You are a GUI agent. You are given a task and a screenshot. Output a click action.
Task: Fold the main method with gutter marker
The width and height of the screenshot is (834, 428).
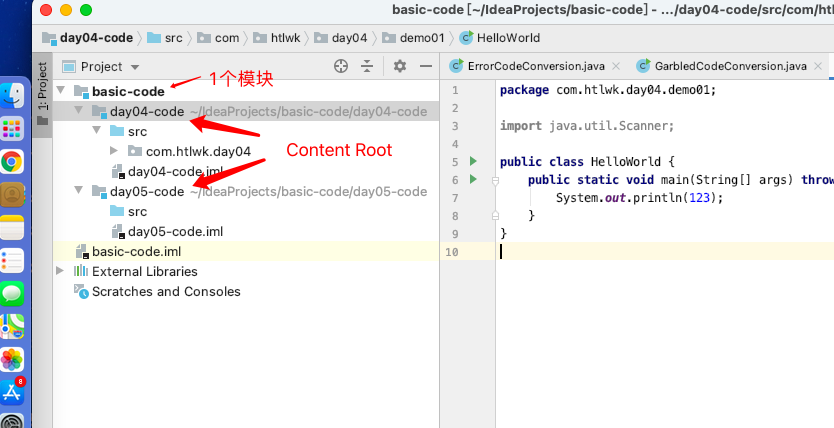coord(495,181)
